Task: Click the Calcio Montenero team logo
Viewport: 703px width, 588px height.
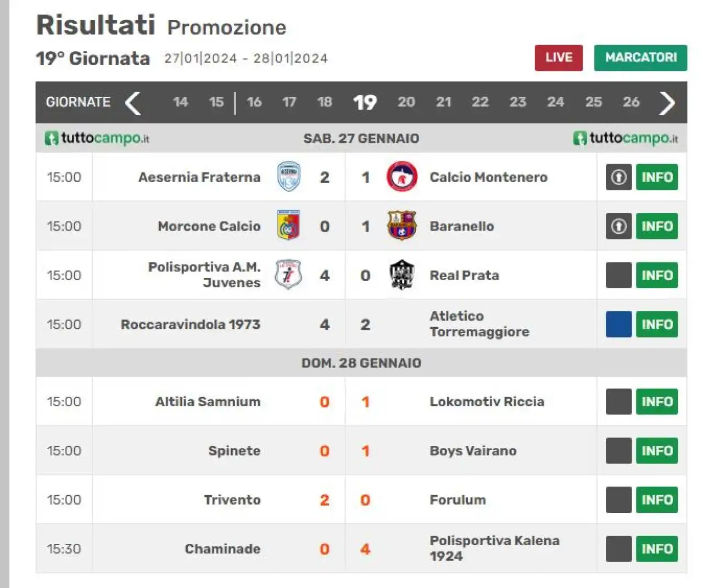Action: (x=401, y=177)
